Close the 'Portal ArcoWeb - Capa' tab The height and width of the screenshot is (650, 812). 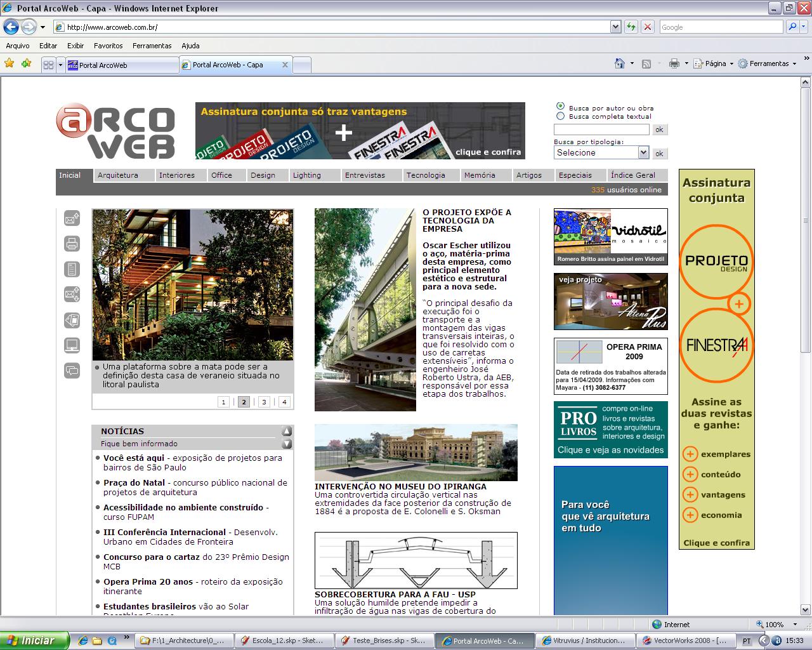(x=285, y=65)
